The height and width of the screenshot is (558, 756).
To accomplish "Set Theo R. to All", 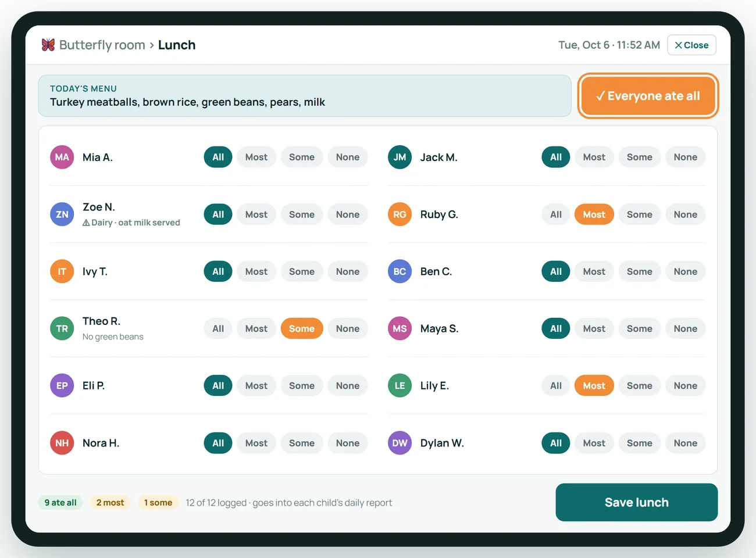I will coord(218,328).
